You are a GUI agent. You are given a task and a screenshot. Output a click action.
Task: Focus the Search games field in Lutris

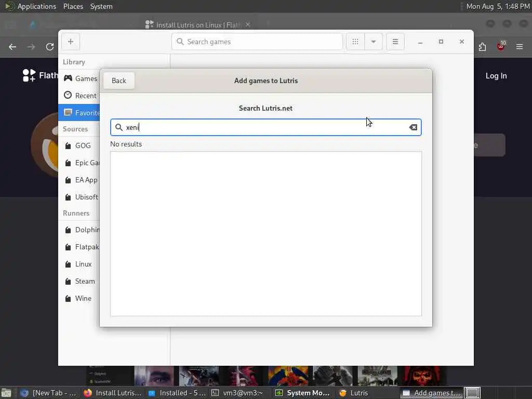257,42
